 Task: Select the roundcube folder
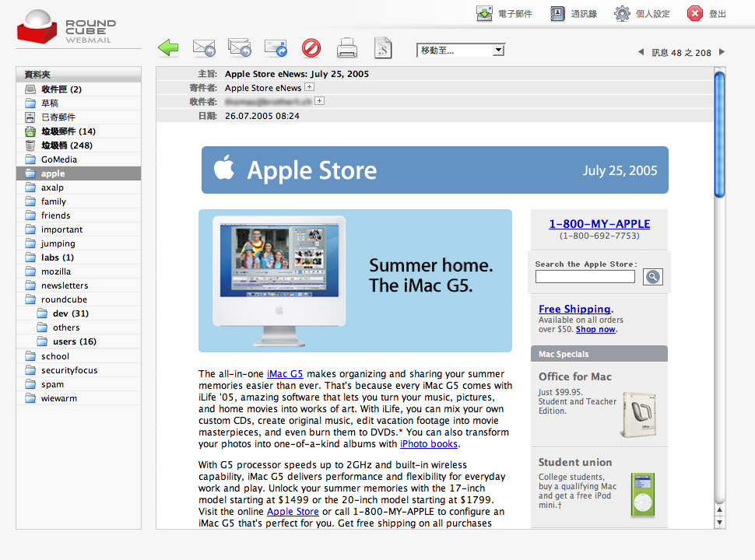tap(79, 299)
